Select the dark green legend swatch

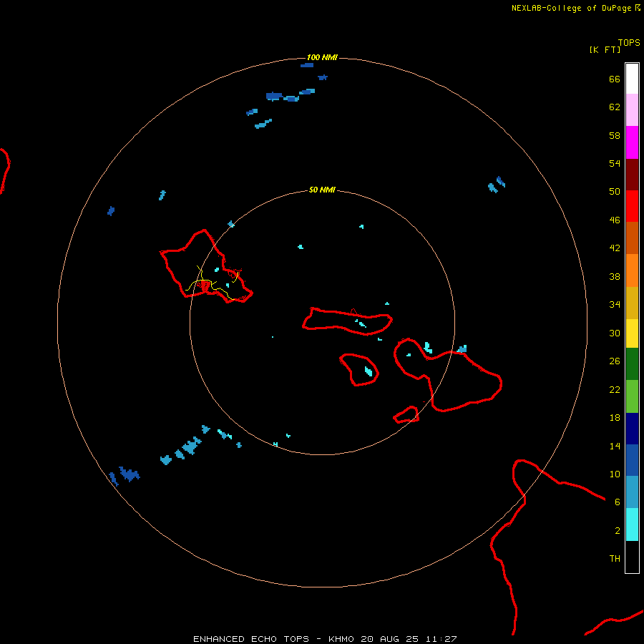632,364
